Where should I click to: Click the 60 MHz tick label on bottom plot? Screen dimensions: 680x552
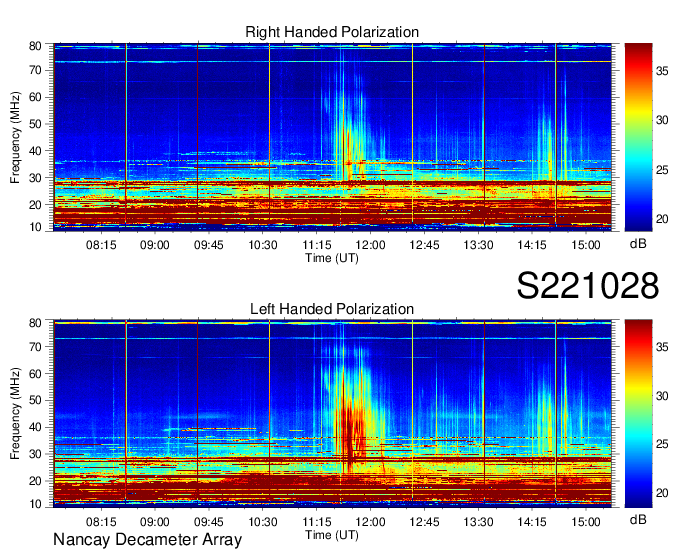pyautogui.click(x=35, y=374)
